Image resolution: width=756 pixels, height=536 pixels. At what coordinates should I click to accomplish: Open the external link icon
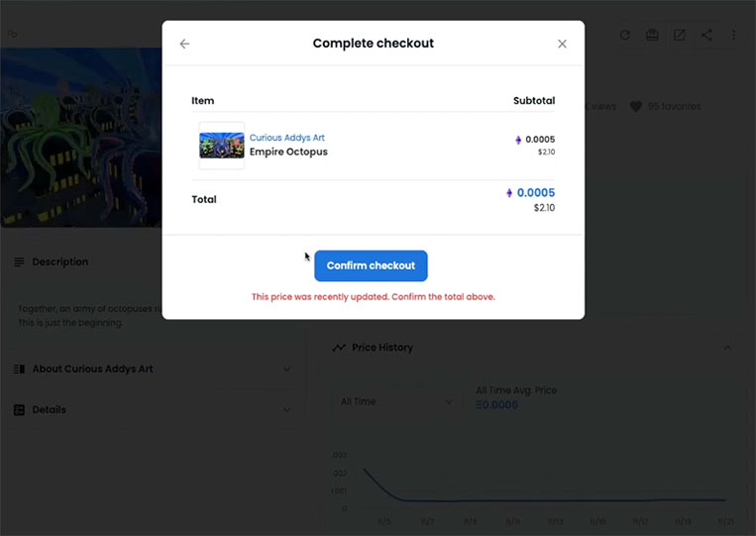pos(680,35)
